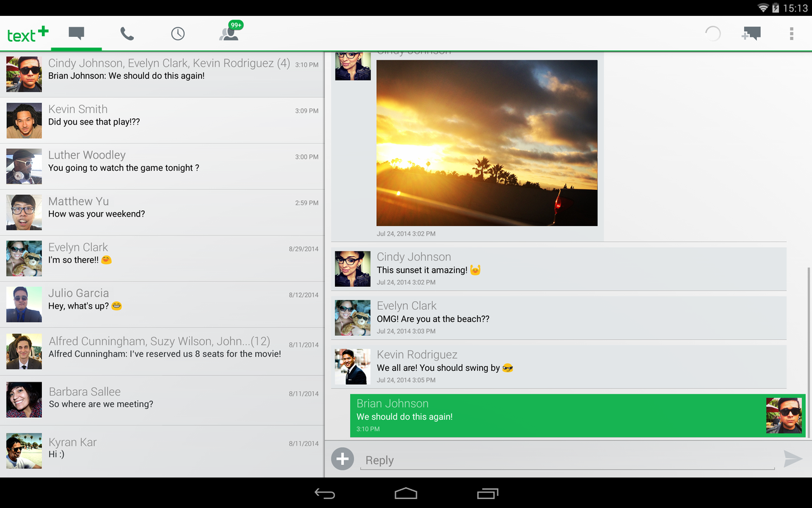Tap the 8/29/2014 date on Evelyn Clark
This screenshot has height=508, width=812.
click(x=304, y=249)
